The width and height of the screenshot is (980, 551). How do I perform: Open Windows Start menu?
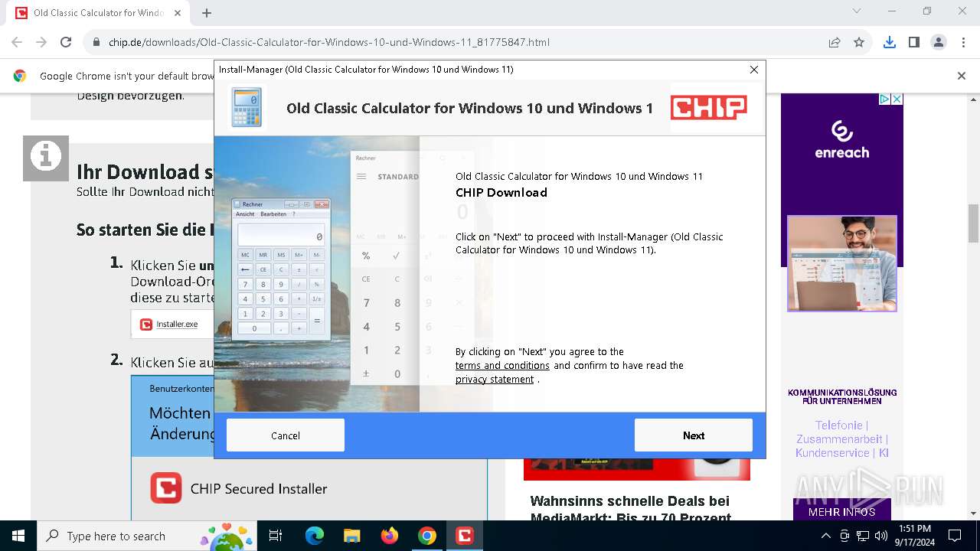click(x=18, y=536)
